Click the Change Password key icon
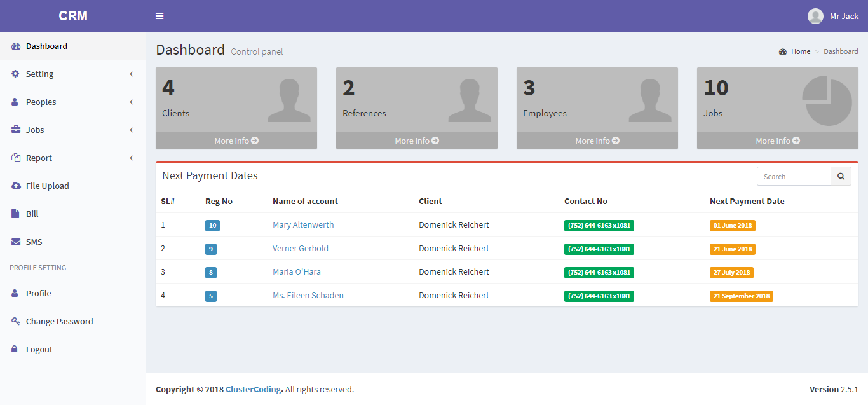The width and height of the screenshot is (868, 405). tap(16, 321)
